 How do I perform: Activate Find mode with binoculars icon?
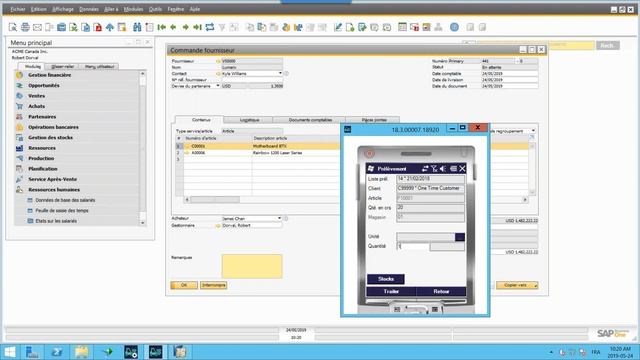(x=137, y=27)
